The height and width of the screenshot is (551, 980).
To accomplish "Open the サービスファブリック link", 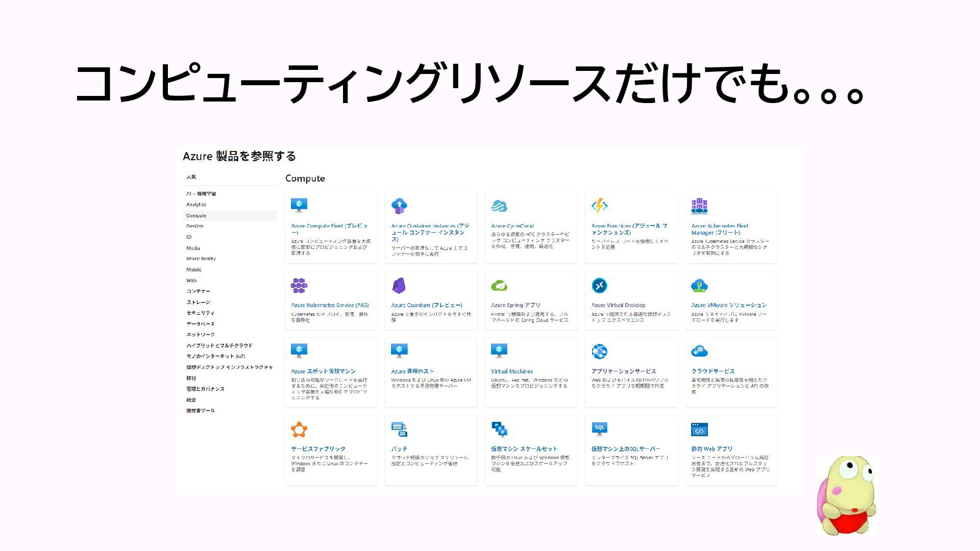I will 318,449.
